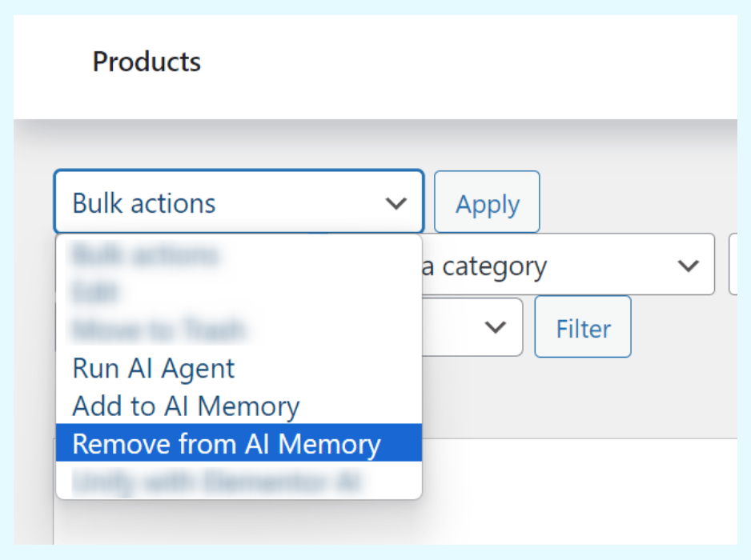This screenshot has height=560, width=751.
Task: Pick the blurred "Move to Trash" option
Action: pyautogui.click(x=159, y=330)
